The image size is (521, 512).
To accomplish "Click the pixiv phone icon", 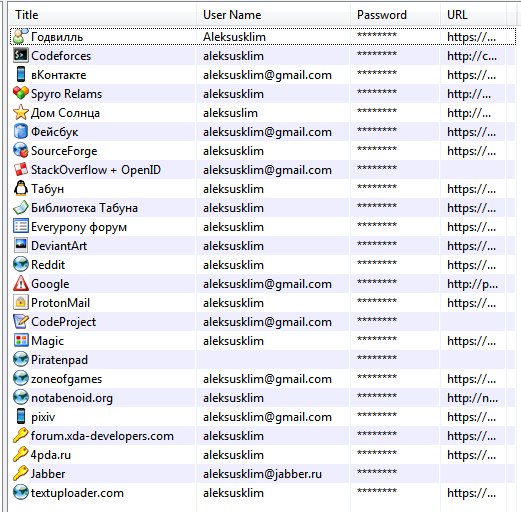I will (21, 416).
